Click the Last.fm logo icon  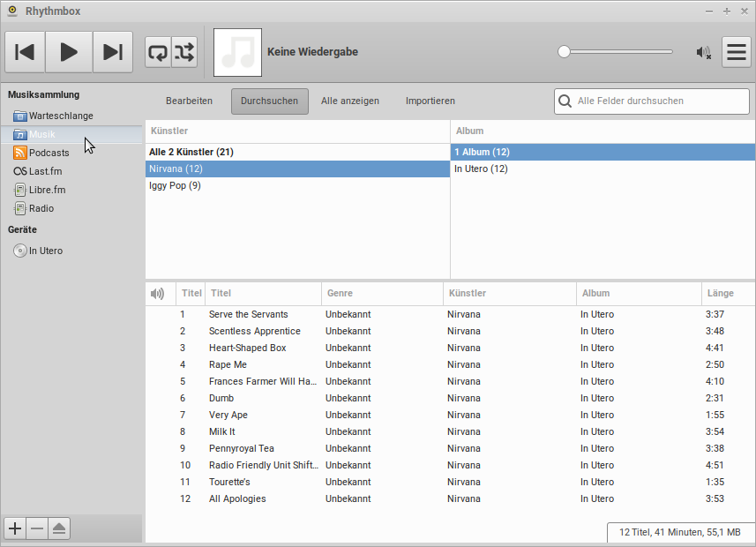tap(19, 171)
